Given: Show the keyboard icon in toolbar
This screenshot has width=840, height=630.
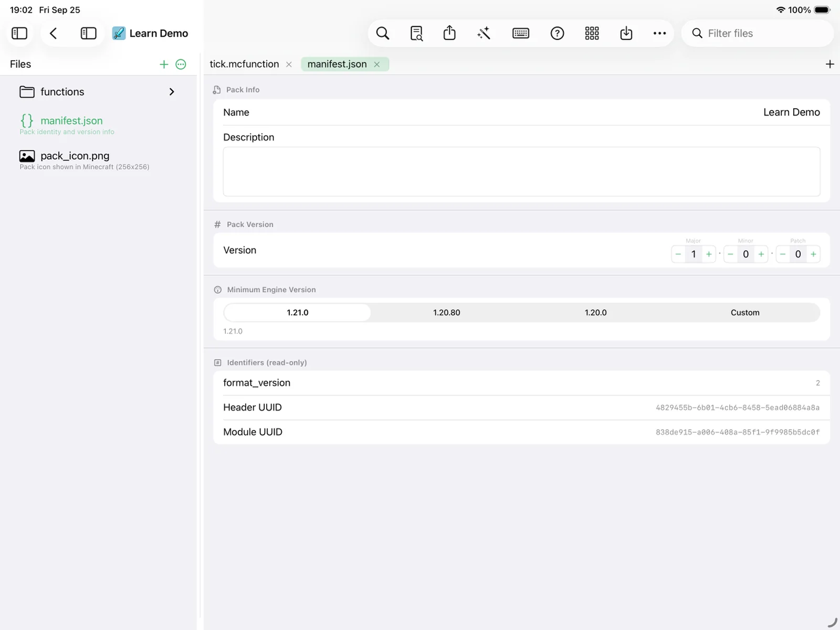Looking at the screenshot, I should [521, 33].
